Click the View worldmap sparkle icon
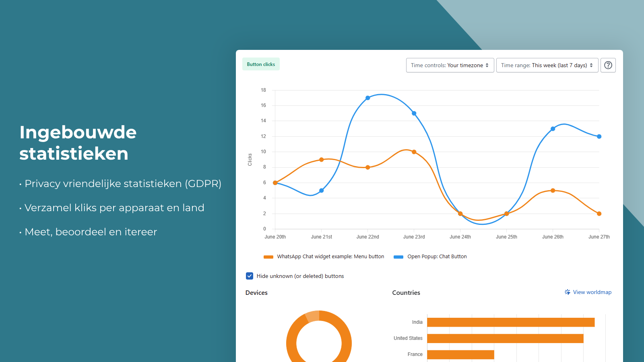644x362 pixels. pos(568,292)
